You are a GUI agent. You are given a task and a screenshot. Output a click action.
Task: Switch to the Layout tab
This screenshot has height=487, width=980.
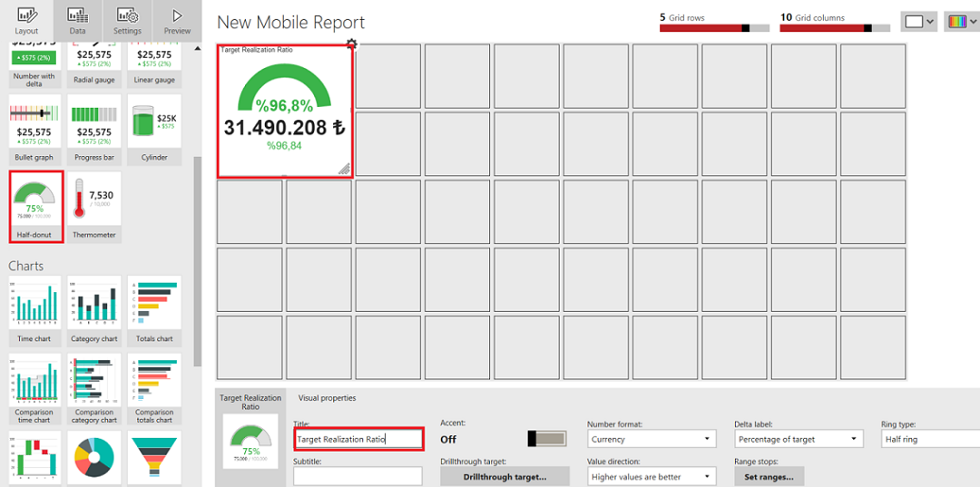tap(26, 21)
